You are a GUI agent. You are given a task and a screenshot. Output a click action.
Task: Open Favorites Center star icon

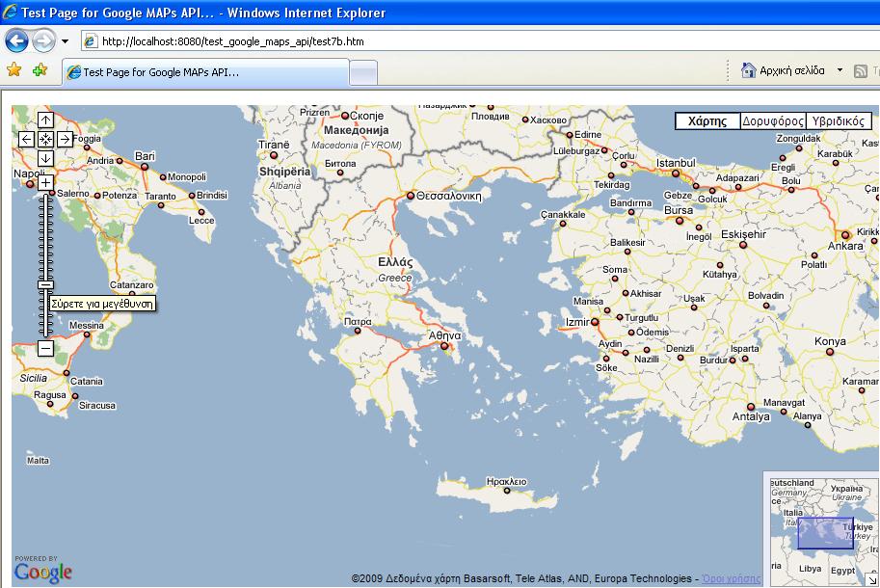pos(14,70)
